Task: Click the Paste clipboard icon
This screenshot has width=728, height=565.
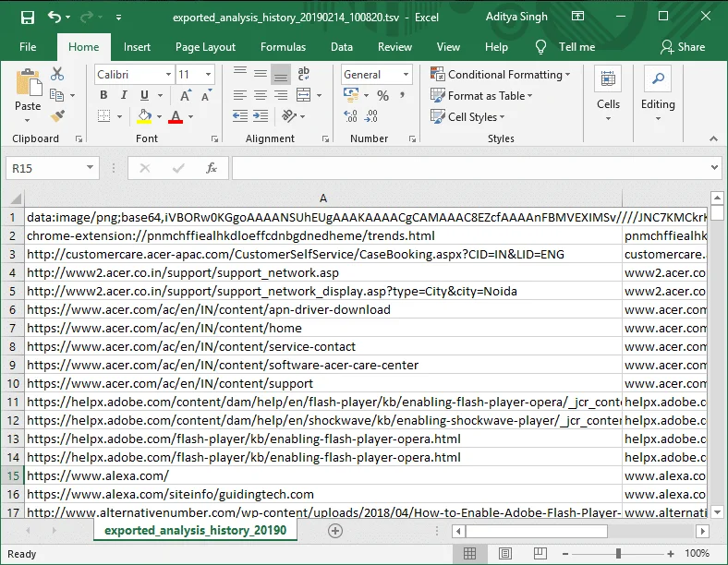Action: 29,82
